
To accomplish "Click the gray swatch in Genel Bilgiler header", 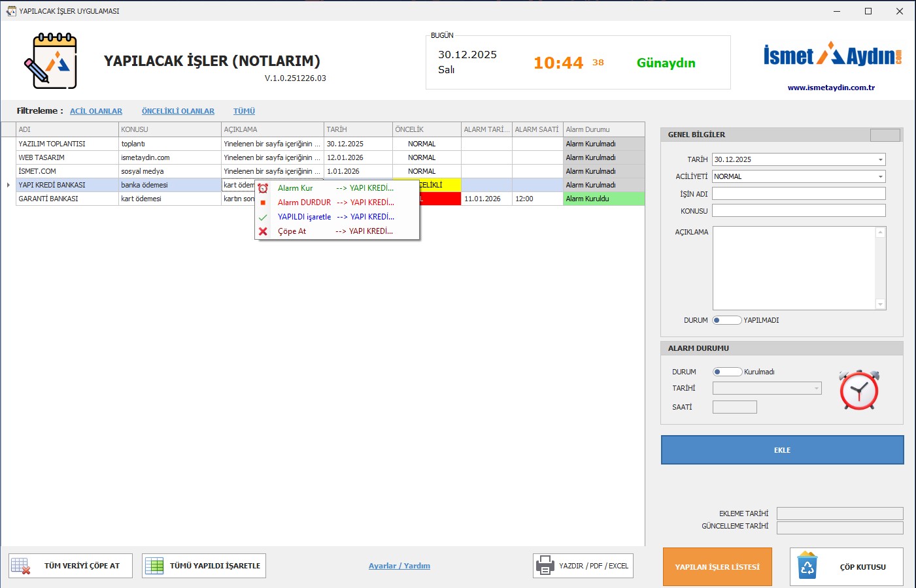I will [885, 135].
